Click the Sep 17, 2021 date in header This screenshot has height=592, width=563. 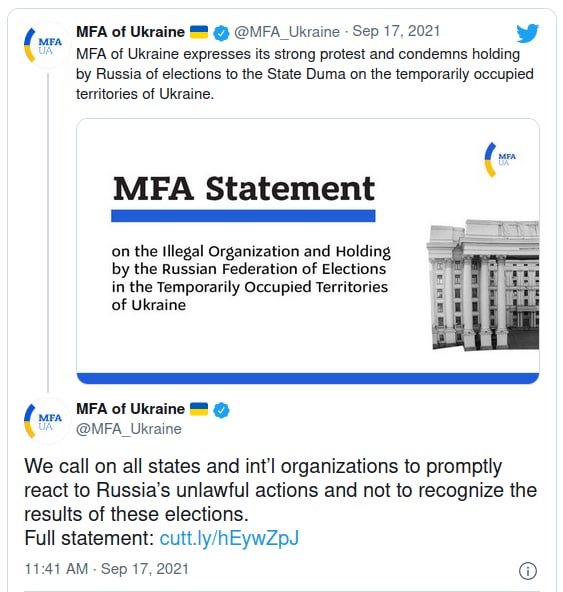396,31
